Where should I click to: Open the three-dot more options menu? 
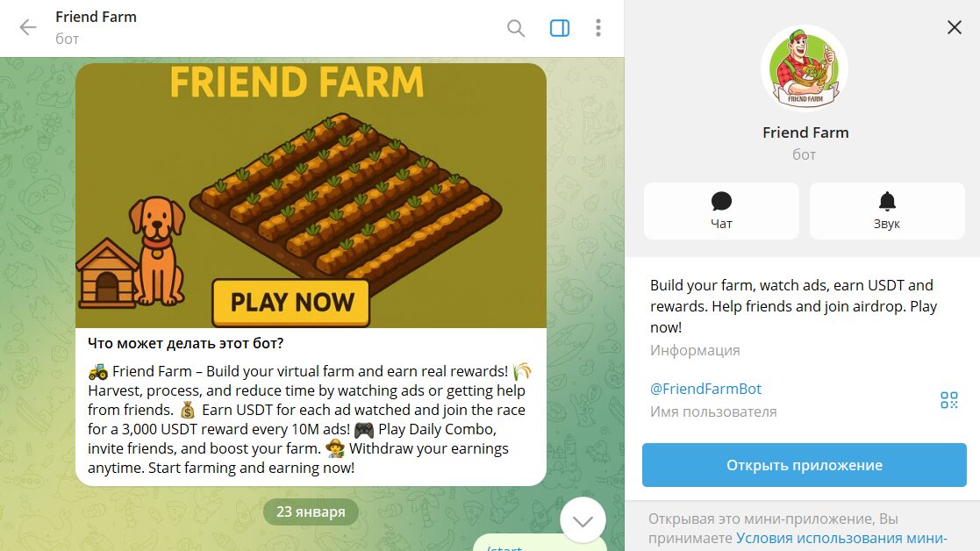point(598,27)
